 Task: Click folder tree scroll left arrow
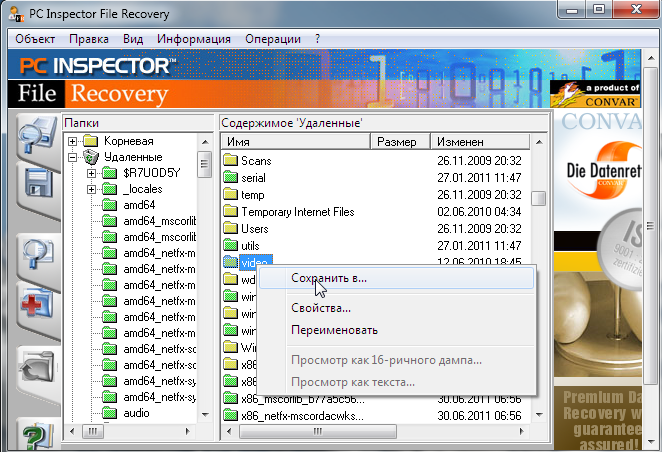pyautogui.click(x=72, y=431)
